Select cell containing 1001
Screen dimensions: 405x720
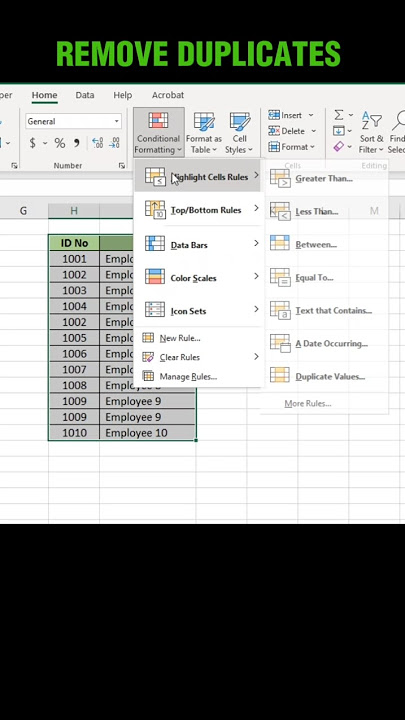pos(74,259)
